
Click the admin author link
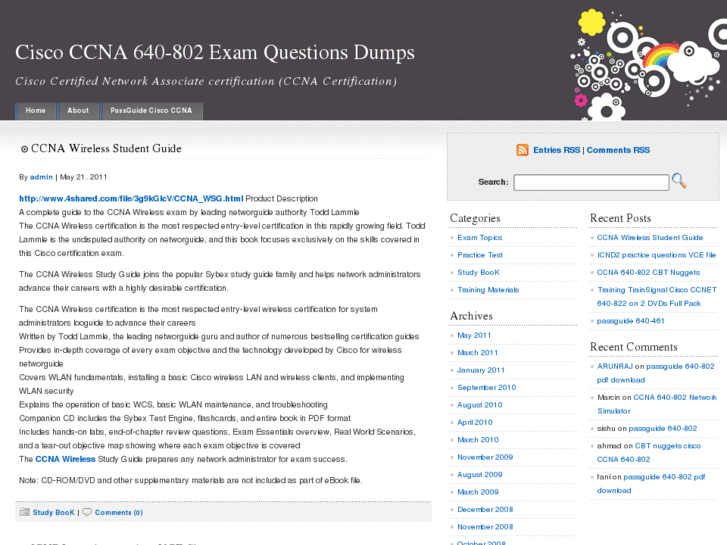pos(41,177)
